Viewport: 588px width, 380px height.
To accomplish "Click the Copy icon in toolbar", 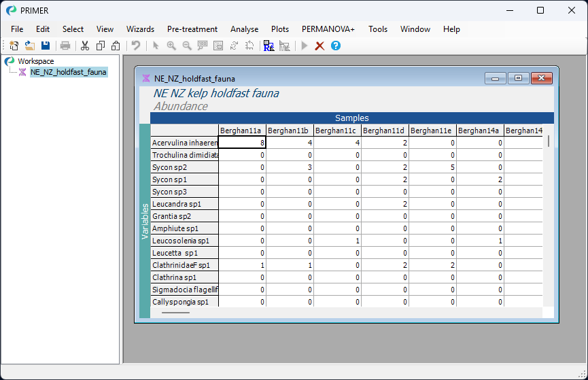I will coord(101,46).
